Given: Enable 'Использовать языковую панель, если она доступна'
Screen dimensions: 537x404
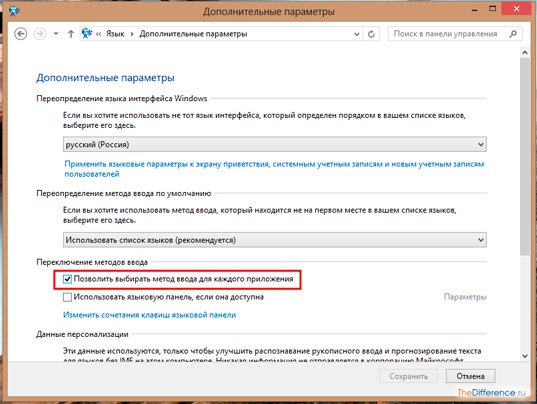Looking at the screenshot, I should tap(67, 297).
